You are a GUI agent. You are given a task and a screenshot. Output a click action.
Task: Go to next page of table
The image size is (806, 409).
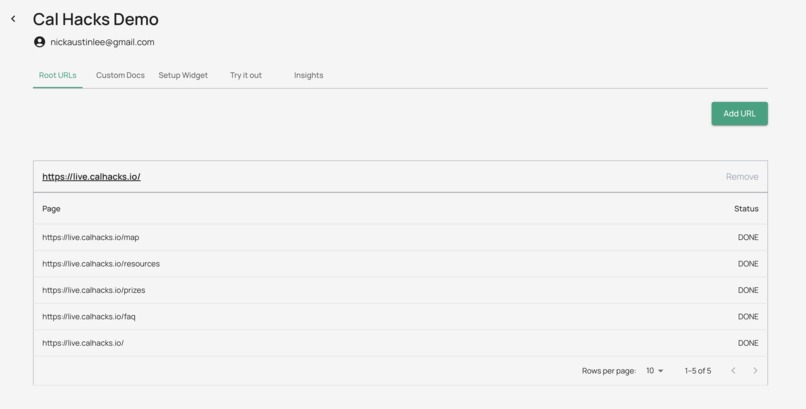click(x=755, y=370)
